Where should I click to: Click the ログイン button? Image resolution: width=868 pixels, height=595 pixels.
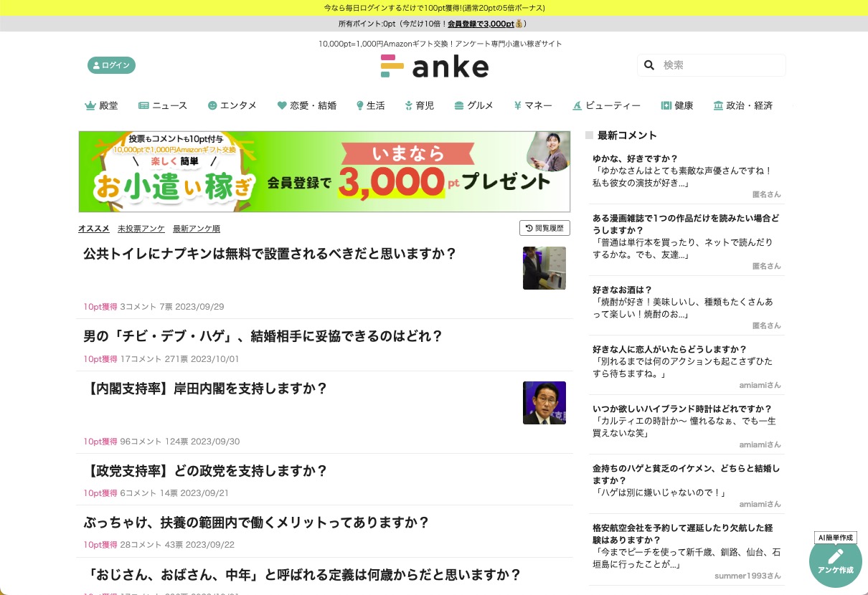click(x=111, y=65)
